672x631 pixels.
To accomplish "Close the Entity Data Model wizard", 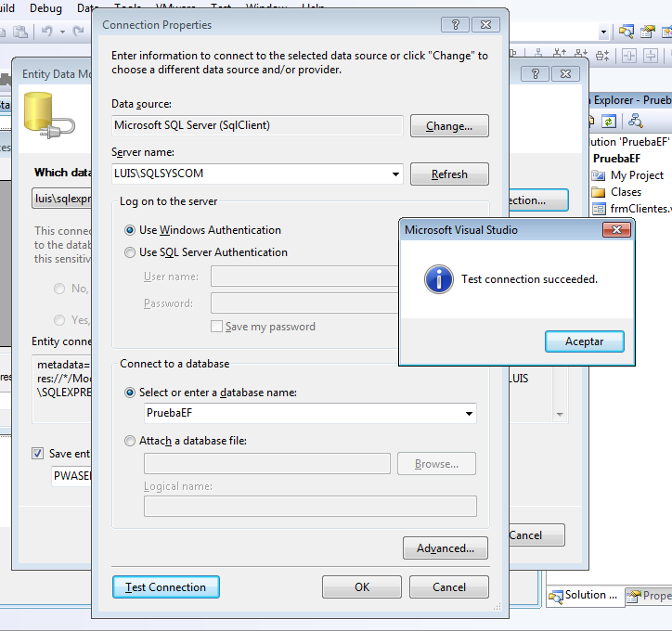I will pyautogui.click(x=565, y=74).
